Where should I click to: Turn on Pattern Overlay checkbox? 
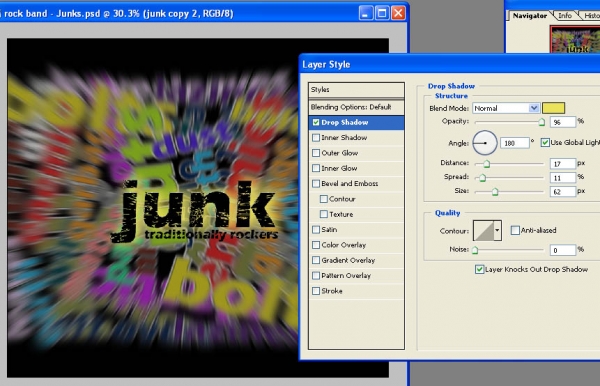(x=316, y=275)
